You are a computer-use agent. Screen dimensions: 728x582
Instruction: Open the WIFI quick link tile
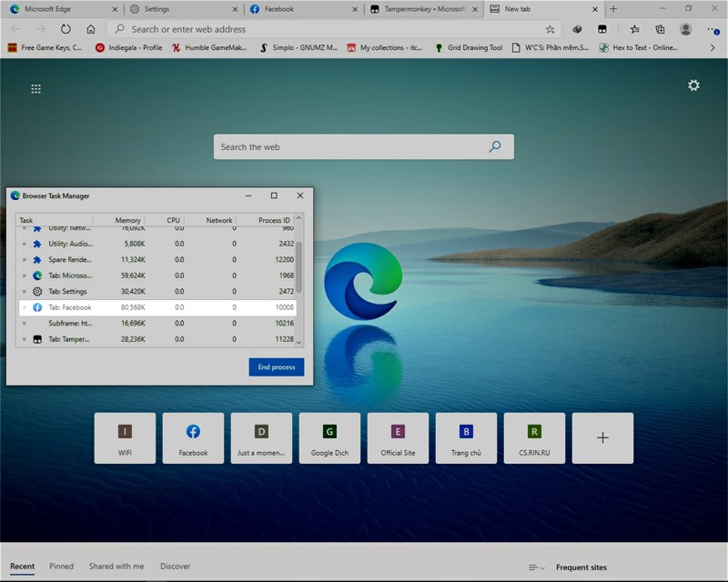coord(125,438)
